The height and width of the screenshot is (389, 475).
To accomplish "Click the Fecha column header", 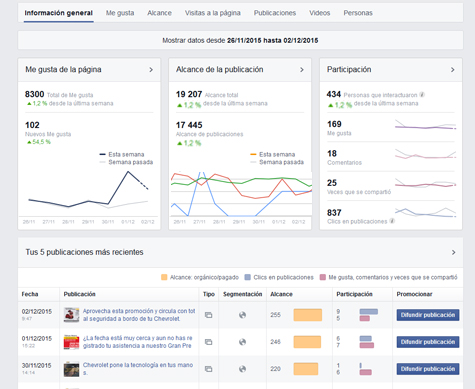I will point(30,294).
